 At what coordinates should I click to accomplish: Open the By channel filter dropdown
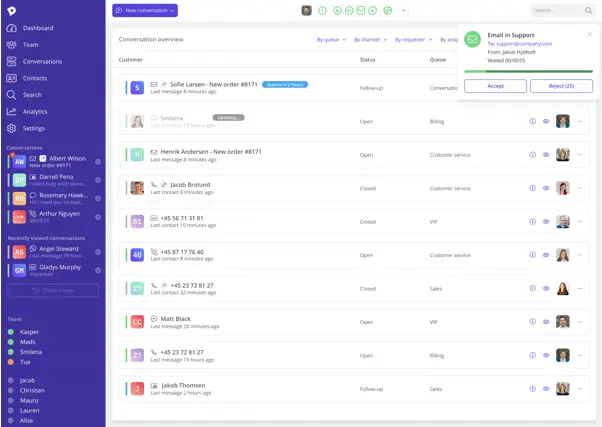click(x=369, y=40)
